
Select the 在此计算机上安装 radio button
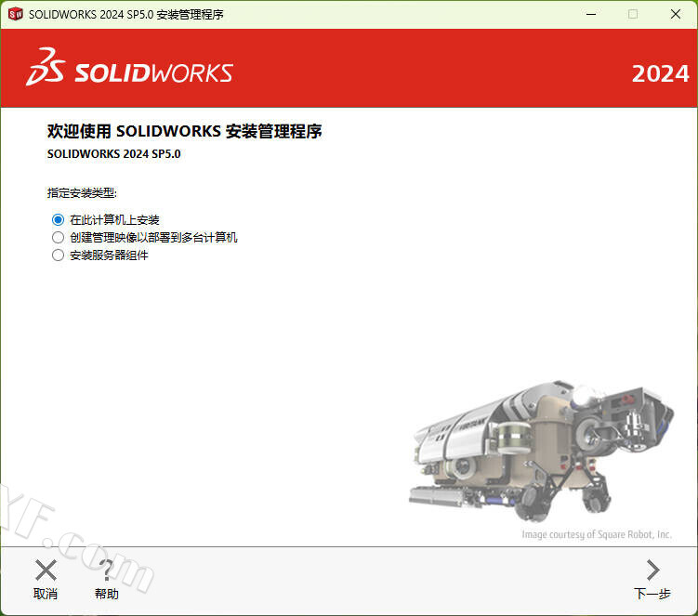58,219
